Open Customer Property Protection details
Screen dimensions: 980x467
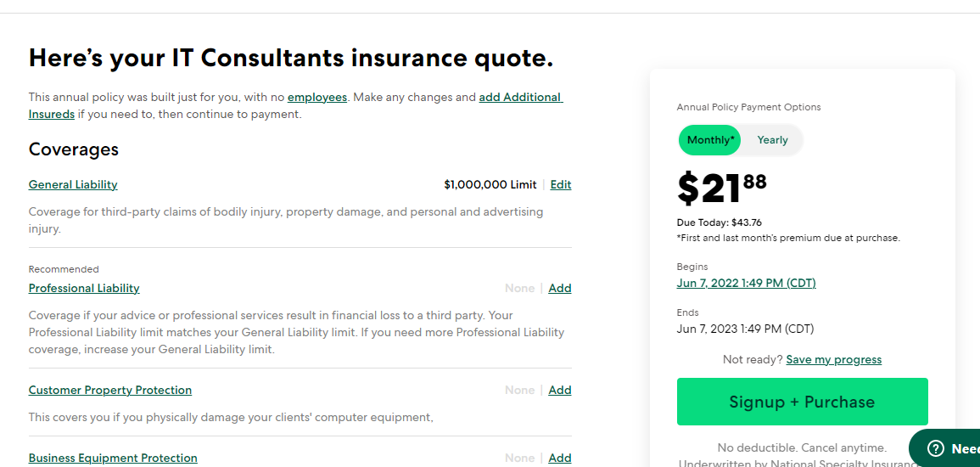click(x=110, y=390)
